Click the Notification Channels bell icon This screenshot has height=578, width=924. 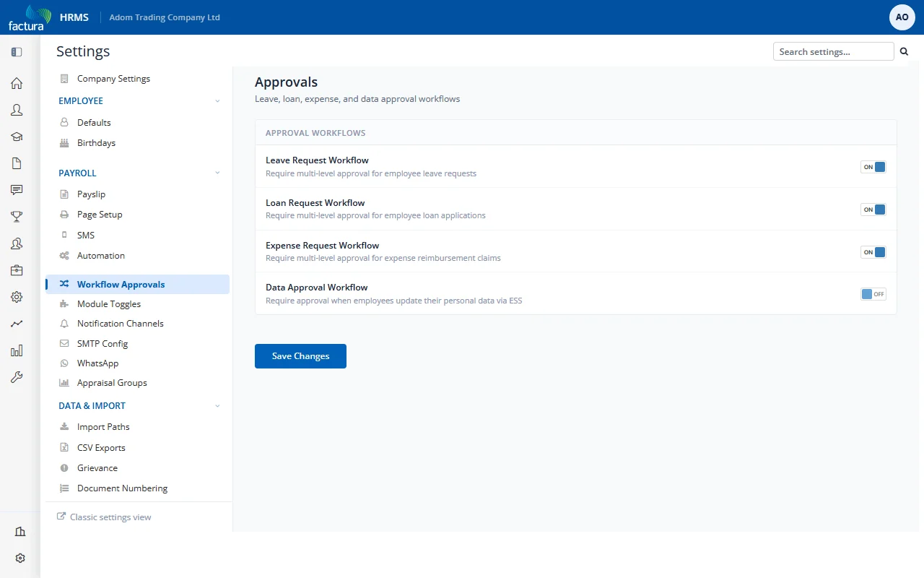tap(64, 324)
